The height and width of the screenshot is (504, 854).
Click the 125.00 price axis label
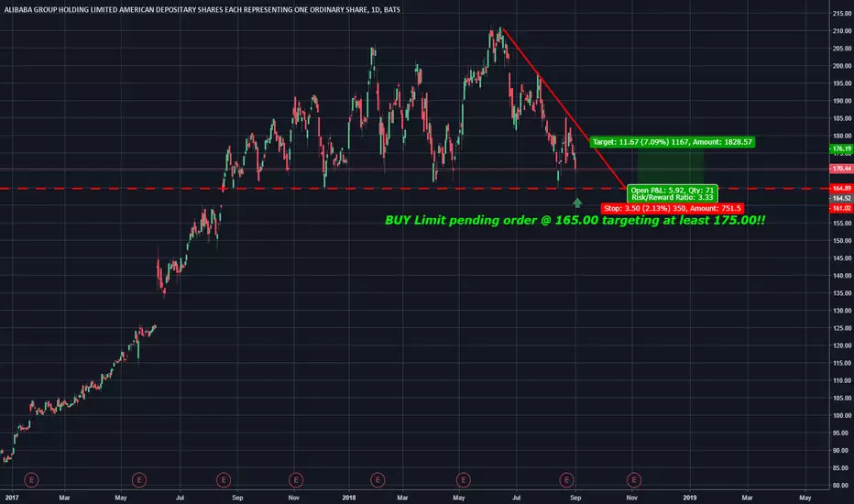841,328
